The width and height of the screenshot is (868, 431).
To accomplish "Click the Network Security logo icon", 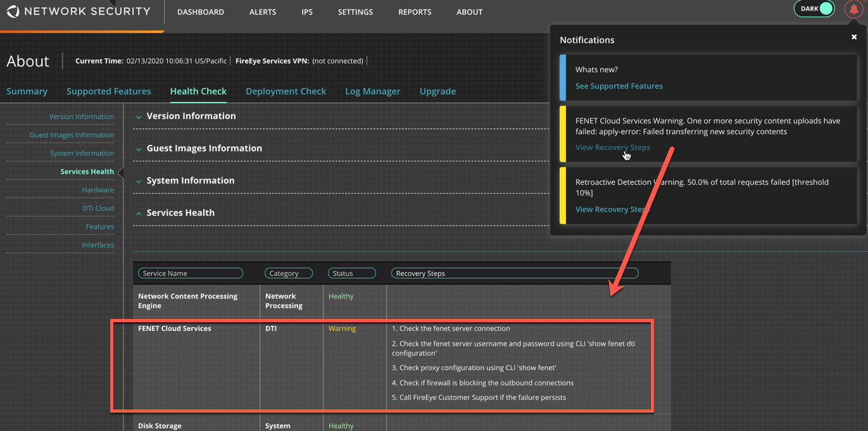I will (x=13, y=11).
